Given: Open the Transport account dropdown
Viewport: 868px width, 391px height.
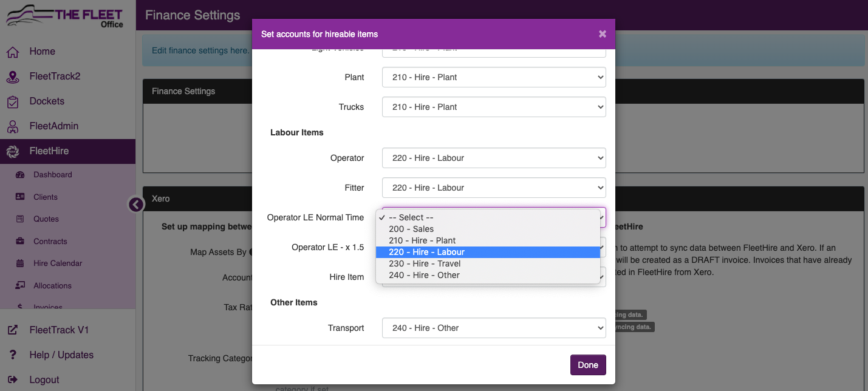Looking at the screenshot, I should point(494,328).
